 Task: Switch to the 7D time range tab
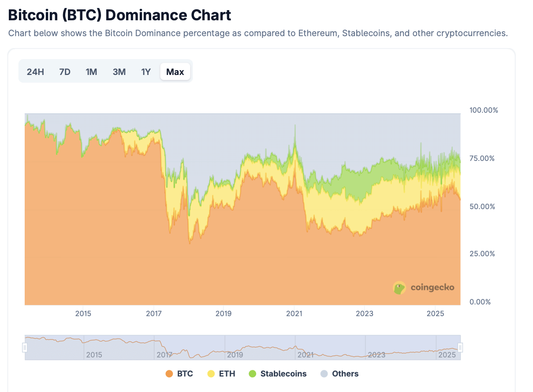(64, 71)
